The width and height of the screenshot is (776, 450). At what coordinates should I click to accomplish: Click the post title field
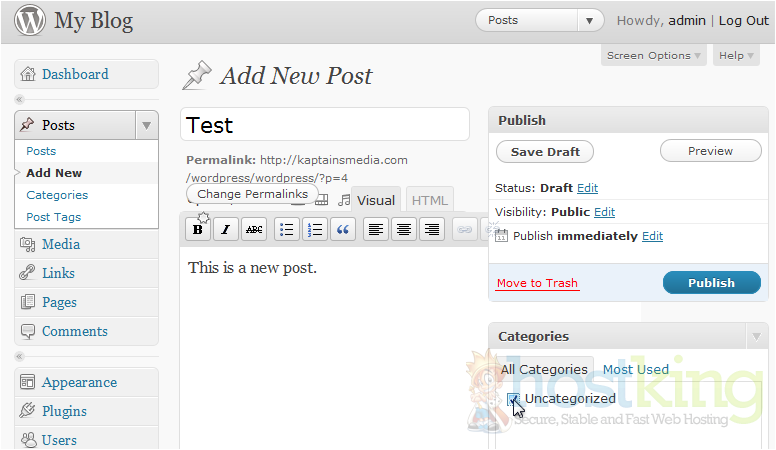coord(325,125)
